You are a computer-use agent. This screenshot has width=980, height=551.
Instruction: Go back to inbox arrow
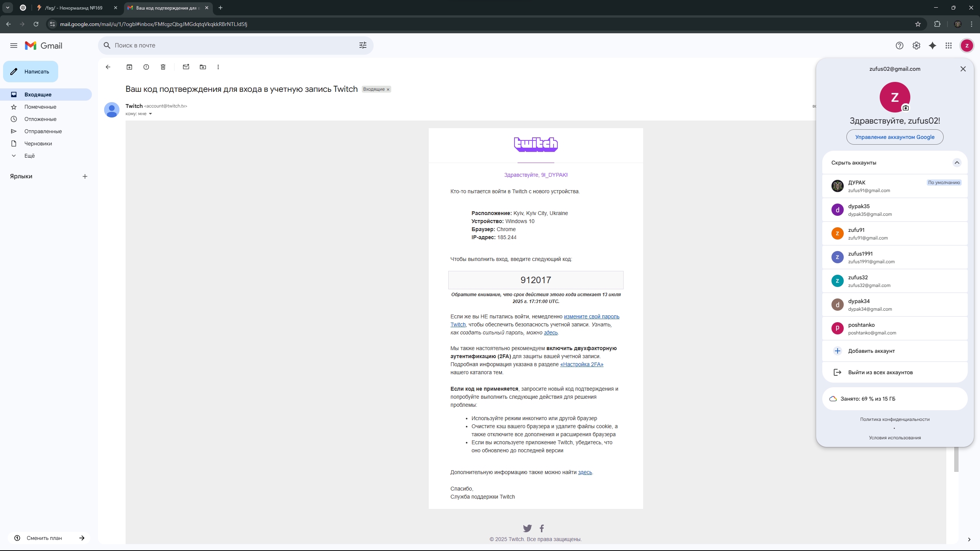pos(108,67)
